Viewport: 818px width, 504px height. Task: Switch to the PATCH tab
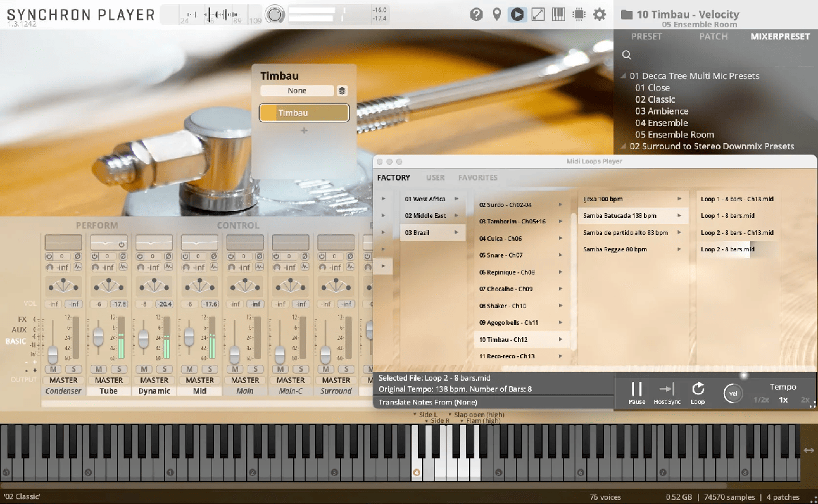point(713,37)
